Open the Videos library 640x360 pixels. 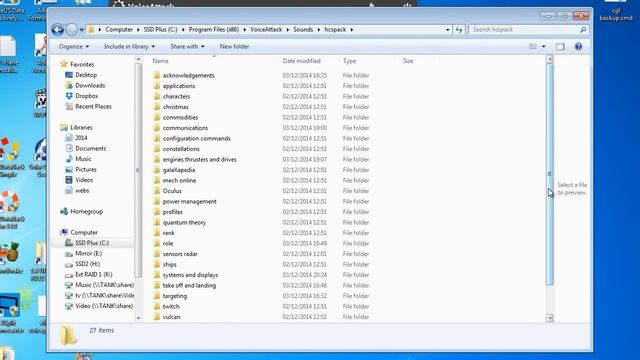click(x=84, y=180)
